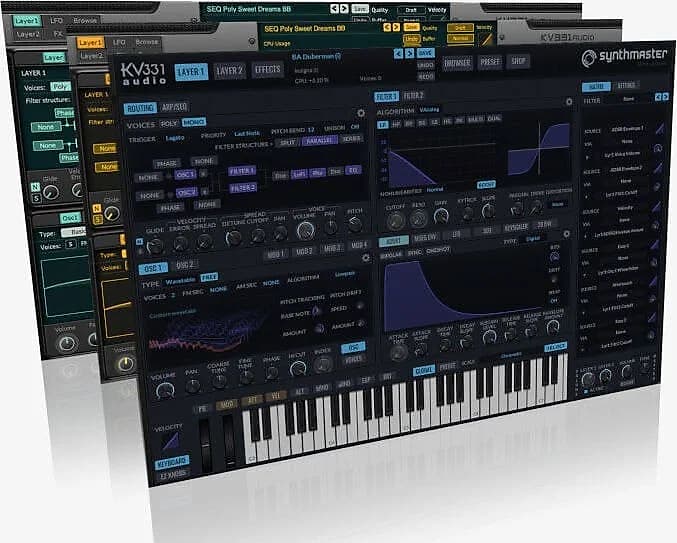Click curve icon beside first ADSR Envelope source
This screenshot has width=677, height=543.
[x=659, y=128]
